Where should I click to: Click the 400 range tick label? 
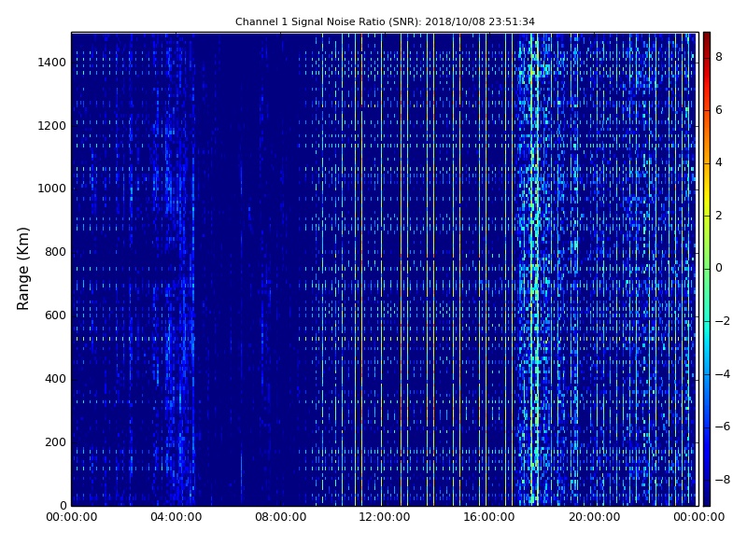tap(55, 379)
